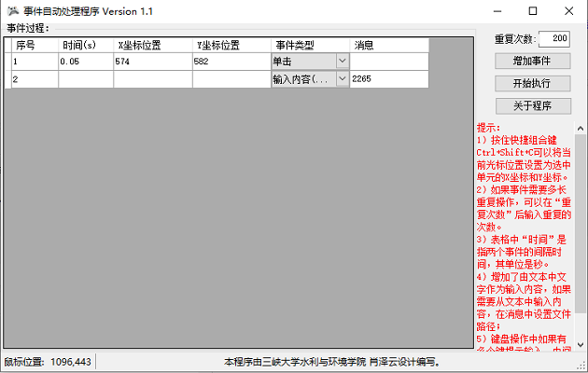This screenshot has width=588, height=373.
Task: Click the empty message cell in row 1
Action: pos(389,62)
